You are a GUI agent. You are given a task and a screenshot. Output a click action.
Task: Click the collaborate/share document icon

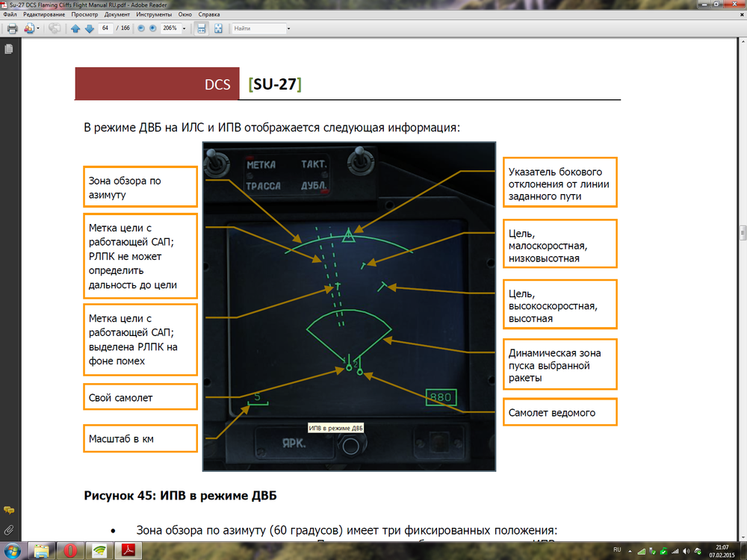coord(29,28)
